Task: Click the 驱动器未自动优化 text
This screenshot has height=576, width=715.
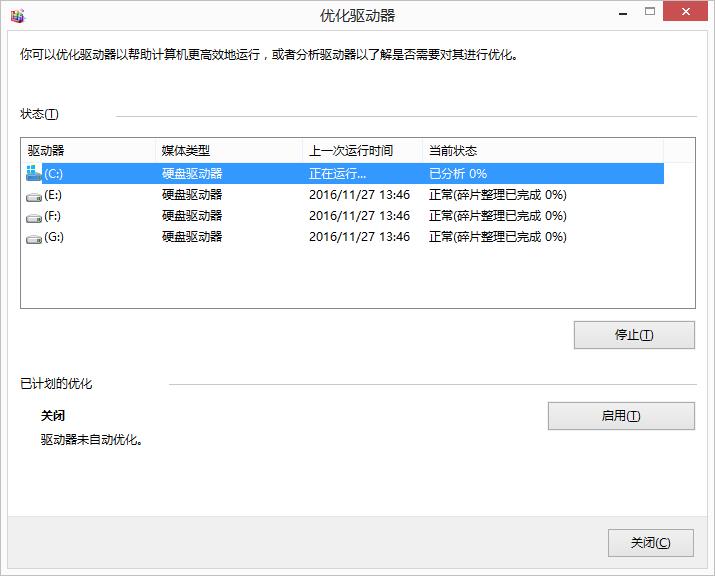Action: [x=91, y=440]
